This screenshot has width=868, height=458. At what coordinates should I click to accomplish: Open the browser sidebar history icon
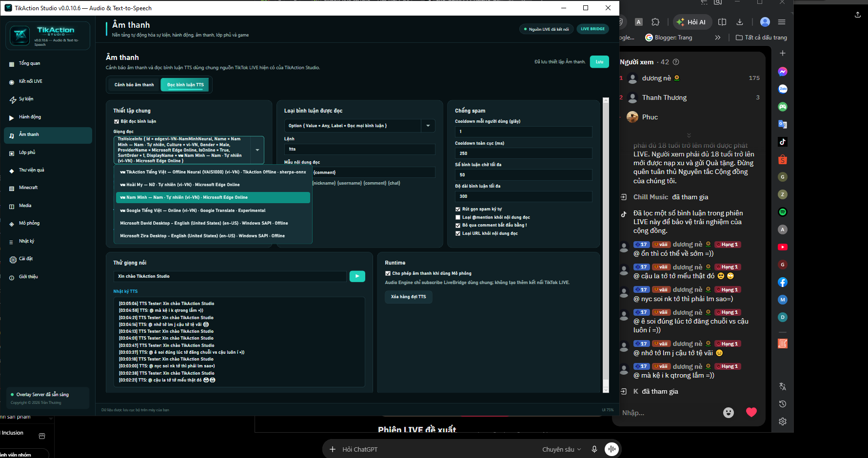[783, 404]
